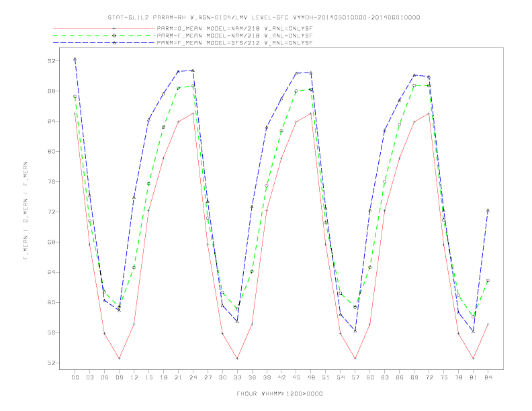Click the x-axis hour label 51
The image size is (532, 411).
(x=326, y=377)
